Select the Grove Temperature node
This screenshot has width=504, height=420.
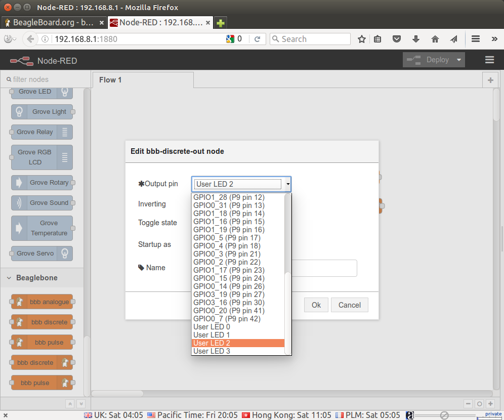coord(42,228)
